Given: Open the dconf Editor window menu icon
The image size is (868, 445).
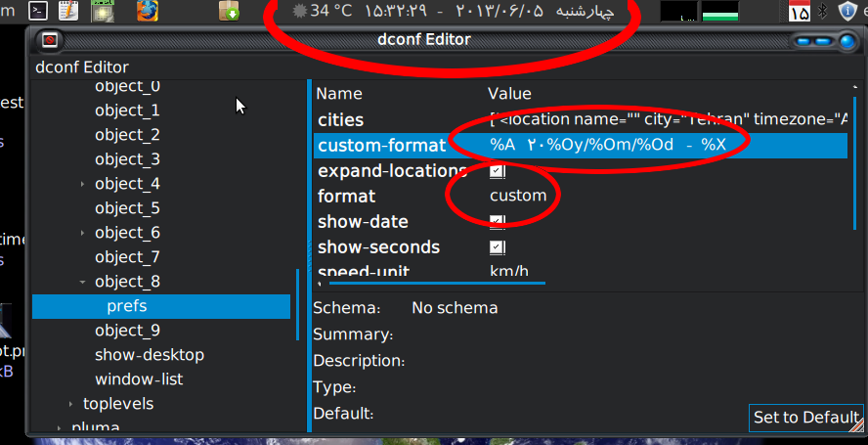Looking at the screenshot, I should pos(49,40).
